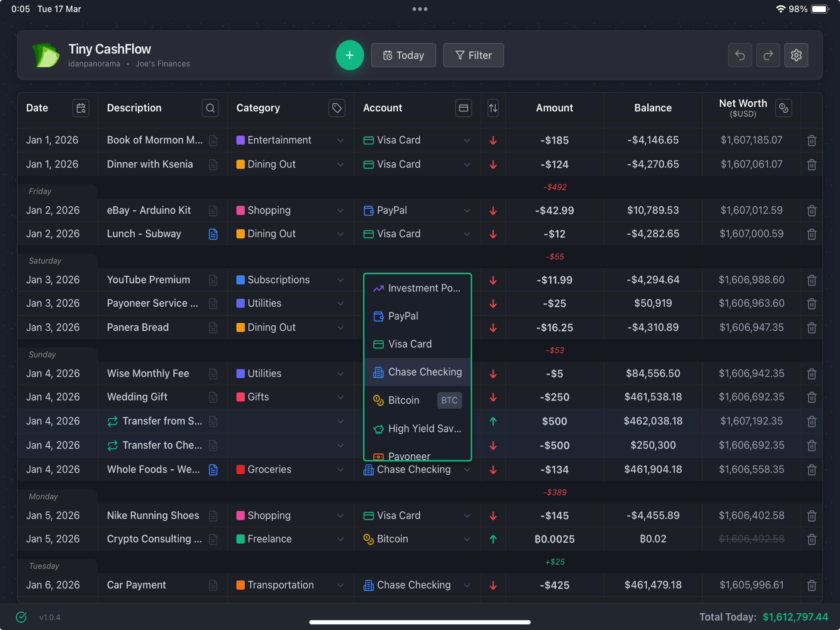Expand the PayPal account dropdown for eBay row
Viewport: 840px width, 630px height.
[466, 210]
